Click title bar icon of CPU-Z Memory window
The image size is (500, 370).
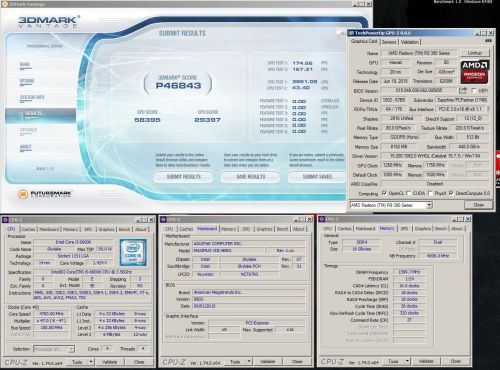[x=322, y=219]
